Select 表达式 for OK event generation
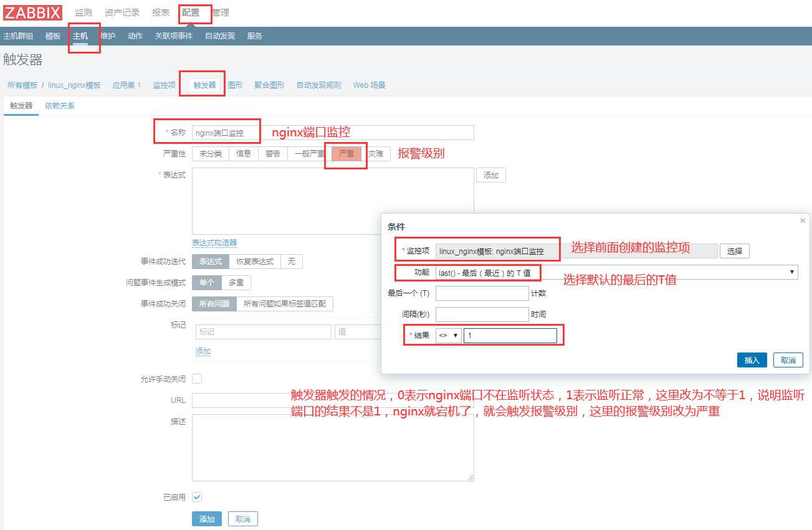Screen dimensions: 812x530 pos(211,262)
